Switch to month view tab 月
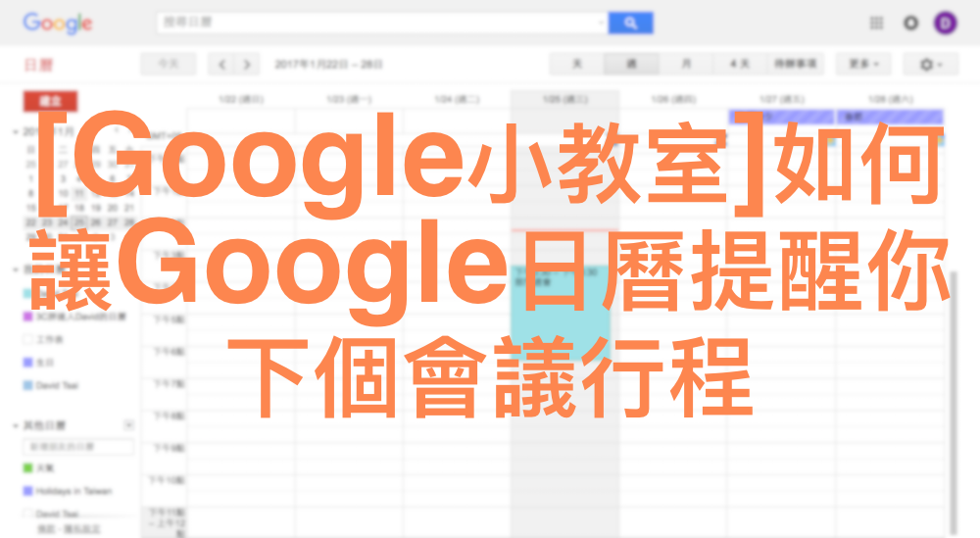This screenshot has height=538, width=980. click(x=686, y=64)
